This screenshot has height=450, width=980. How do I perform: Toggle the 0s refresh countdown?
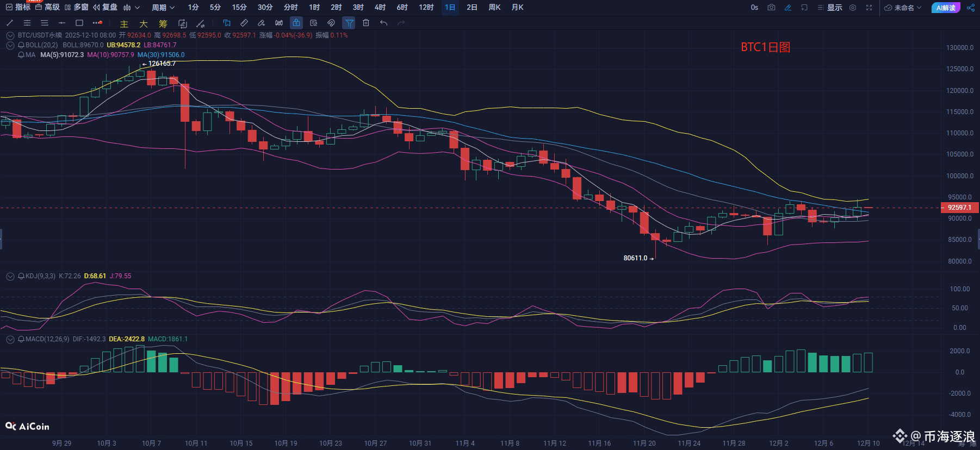click(x=754, y=8)
